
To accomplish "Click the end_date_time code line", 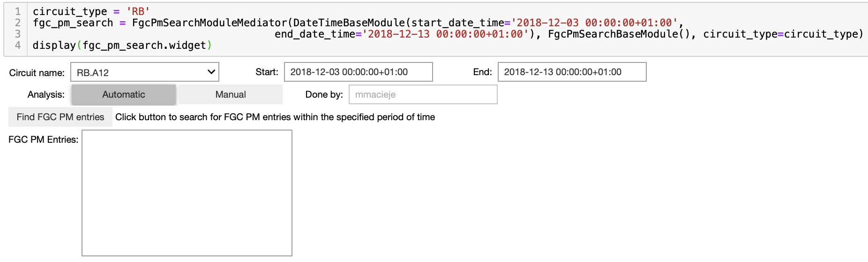I will click(x=569, y=34).
